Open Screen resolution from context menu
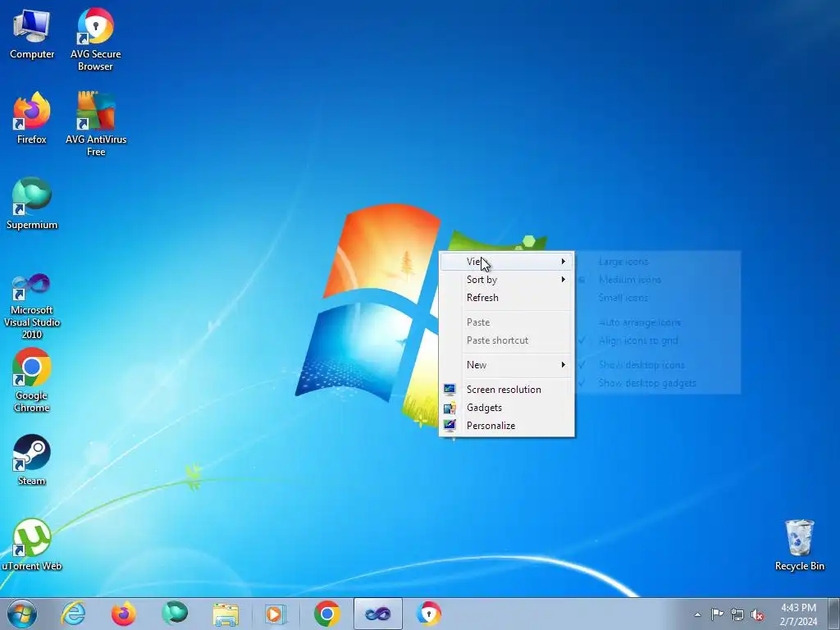The height and width of the screenshot is (630, 840). point(507,390)
